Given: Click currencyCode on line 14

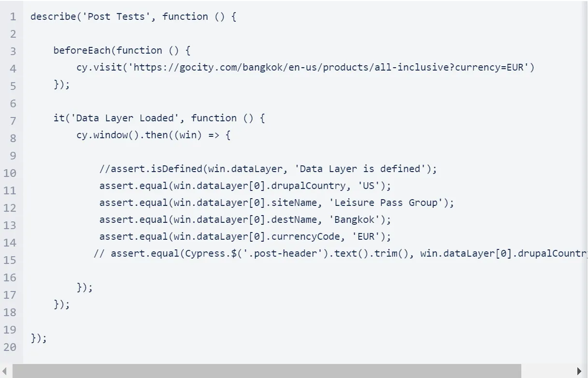Looking at the screenshot, I should pos(295,236).
